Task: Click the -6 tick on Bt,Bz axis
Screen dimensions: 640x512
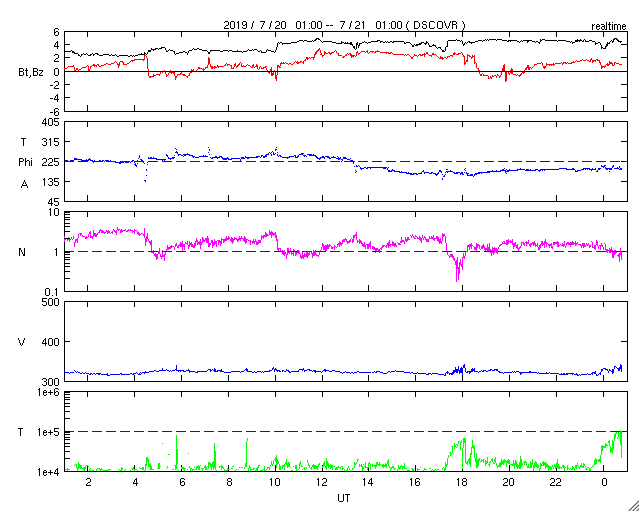Action: [53, 111]
